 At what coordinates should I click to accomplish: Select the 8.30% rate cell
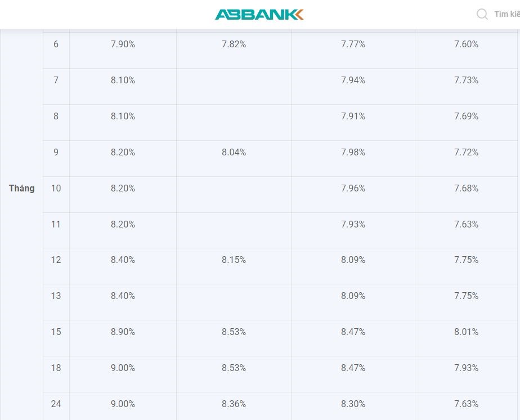coord(353,404)
